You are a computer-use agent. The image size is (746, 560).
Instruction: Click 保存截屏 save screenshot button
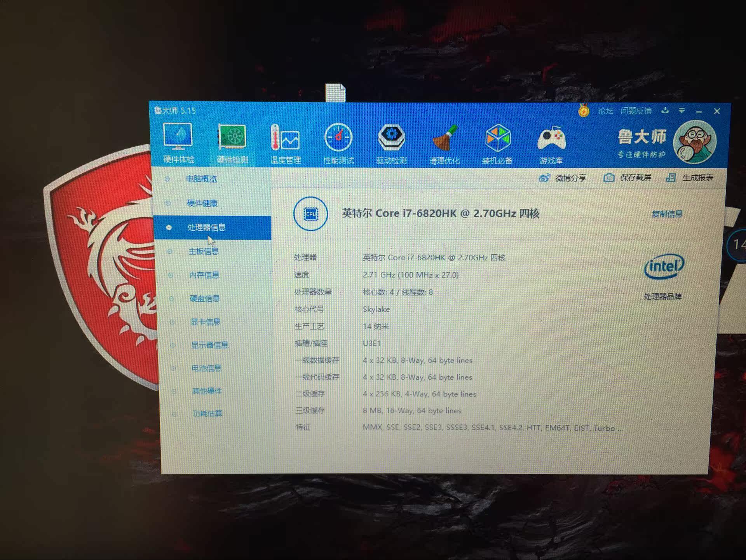click(627, 178)
